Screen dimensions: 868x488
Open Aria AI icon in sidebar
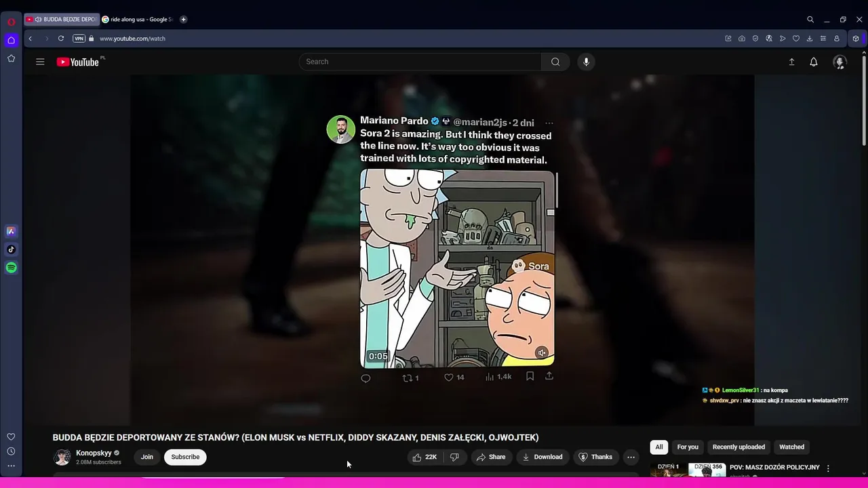[x=11, y=231]
